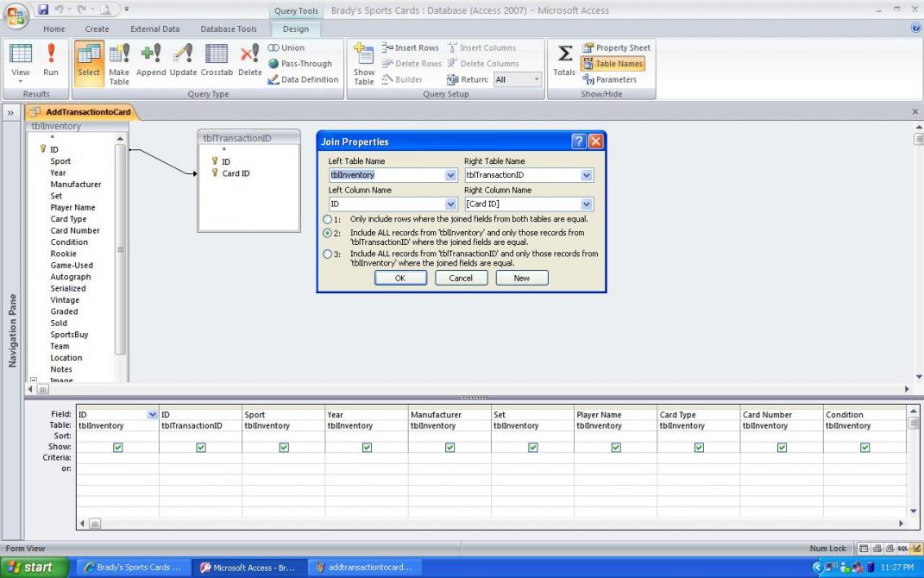The image size is (924, 578).
Task: Choose Crosstab query type
Action: tap(217, 60)
